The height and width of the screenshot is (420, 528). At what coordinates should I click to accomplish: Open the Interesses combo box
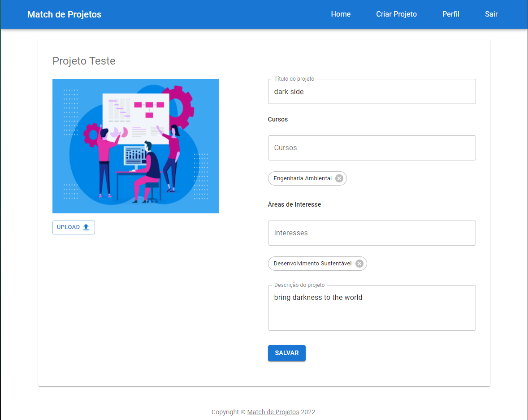point(372,233)
